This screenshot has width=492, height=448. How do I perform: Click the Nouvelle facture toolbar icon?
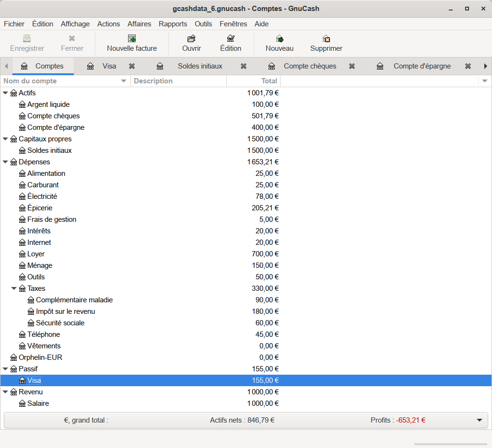point(132,39)
